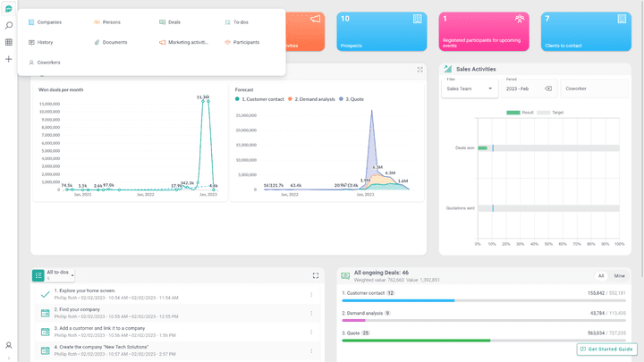Switch ongoing deals to Mine

pos(619,276)
